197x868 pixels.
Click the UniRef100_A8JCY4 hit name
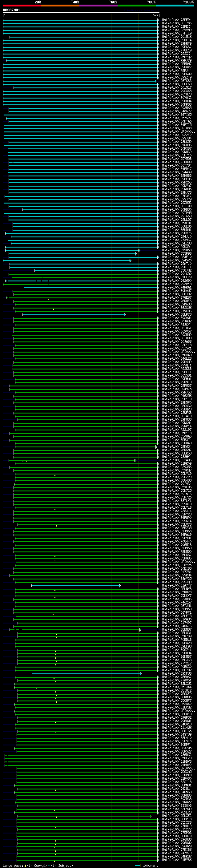177,325
